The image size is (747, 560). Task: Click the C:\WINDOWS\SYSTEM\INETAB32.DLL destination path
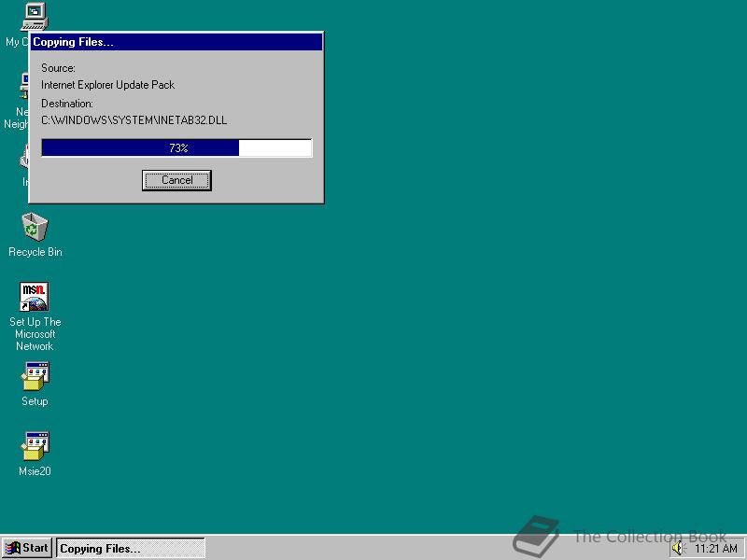pos(134,120)
